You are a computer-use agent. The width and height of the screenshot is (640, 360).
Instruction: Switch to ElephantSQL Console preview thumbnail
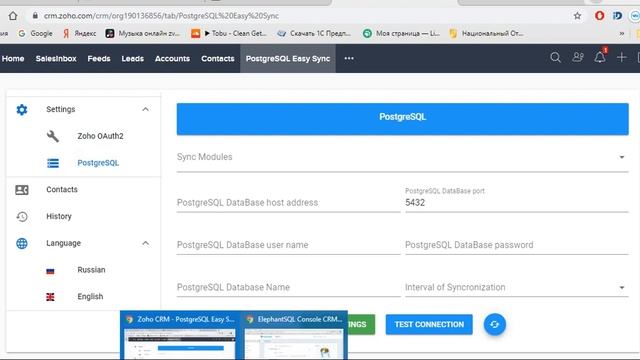click(294, 336)
